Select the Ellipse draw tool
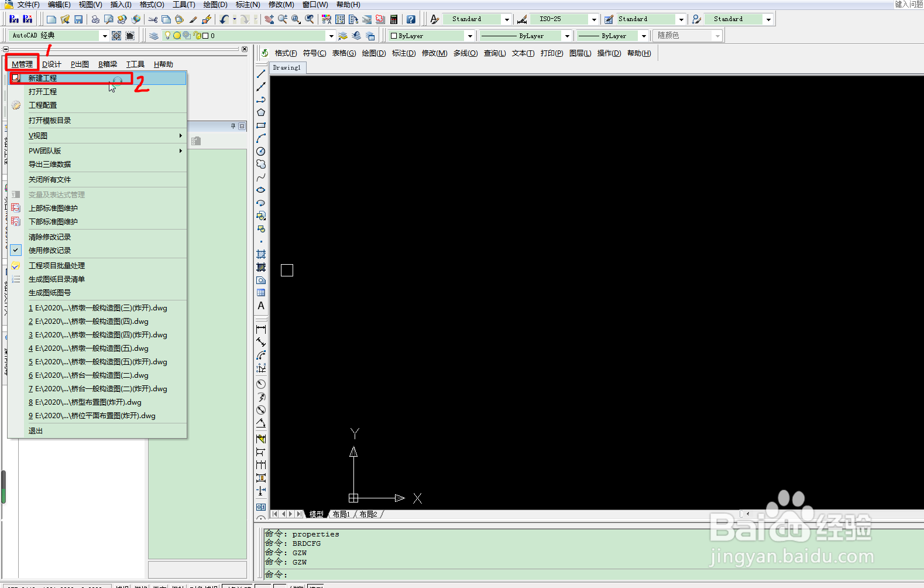924x588 pixels. [261, 190]
